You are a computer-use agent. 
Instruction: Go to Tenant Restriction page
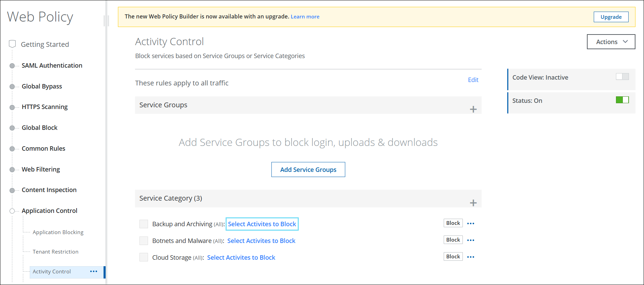tap(55, 252)
